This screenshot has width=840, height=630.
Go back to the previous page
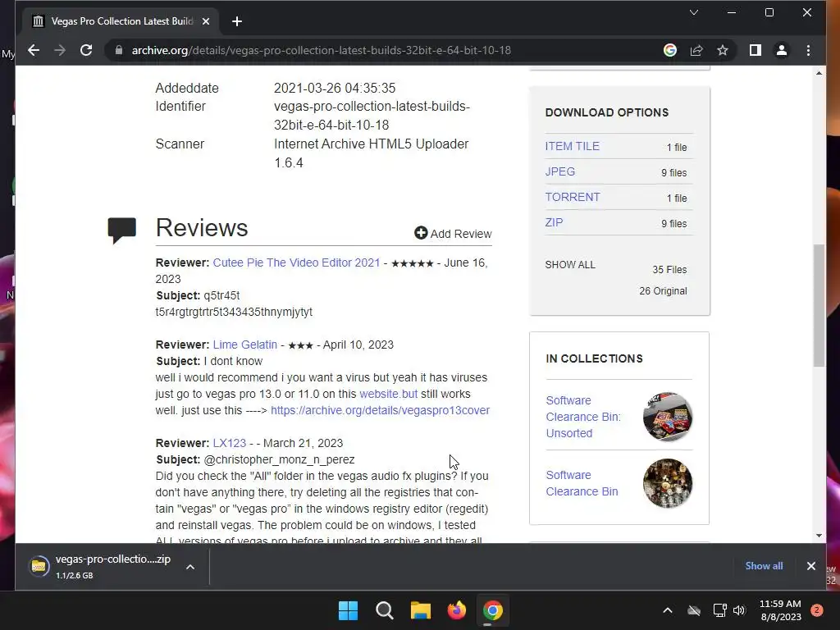pyautogui.click(x=34, y=50)
